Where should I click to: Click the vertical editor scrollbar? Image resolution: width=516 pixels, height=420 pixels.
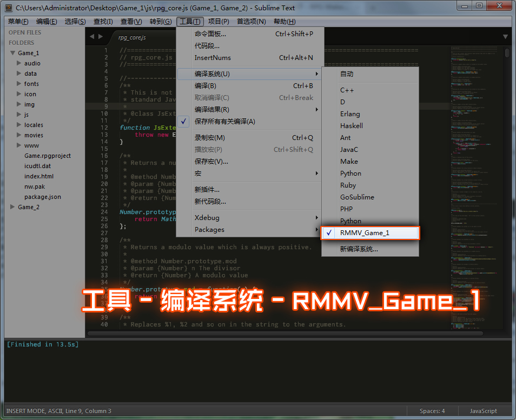[507, 52]
